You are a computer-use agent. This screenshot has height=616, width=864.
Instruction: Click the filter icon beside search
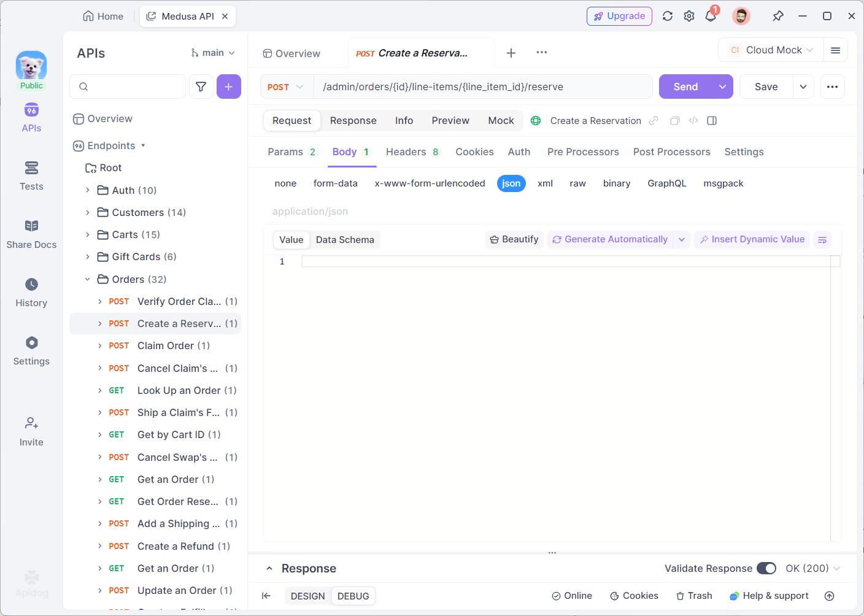tap(201, 87)
